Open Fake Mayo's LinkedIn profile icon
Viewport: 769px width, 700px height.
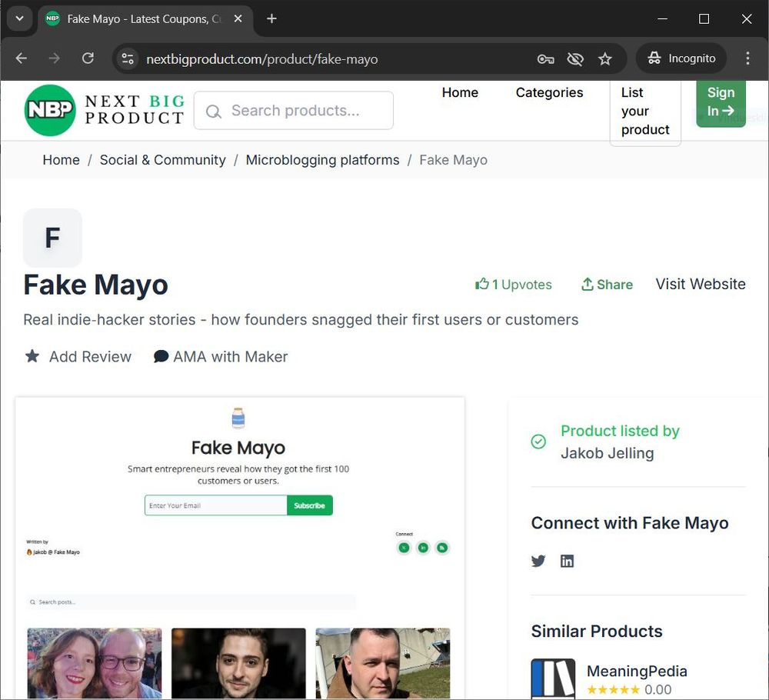[567, 561]
